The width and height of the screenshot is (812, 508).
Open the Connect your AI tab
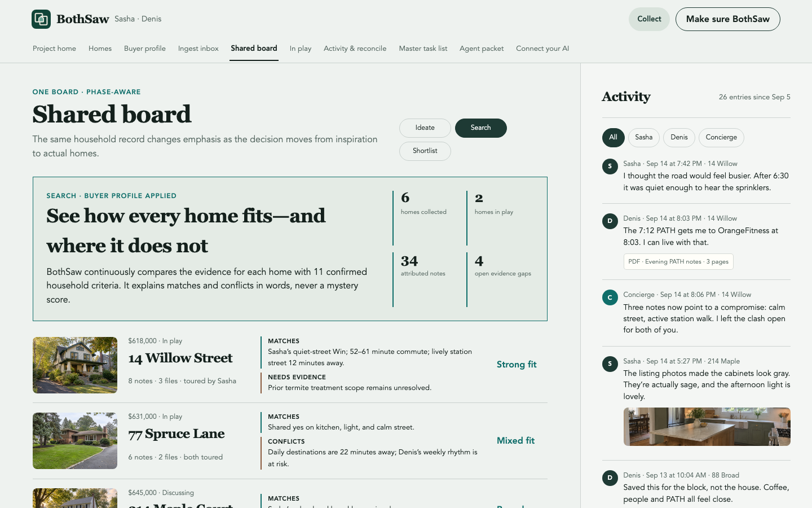pos(542,49)
